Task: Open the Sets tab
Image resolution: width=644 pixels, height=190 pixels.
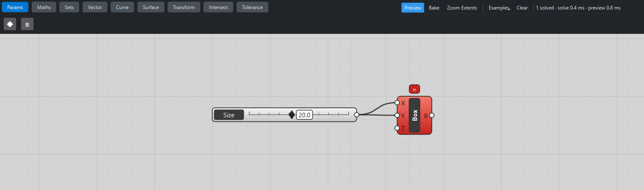Action: click(x=69, y=7)
